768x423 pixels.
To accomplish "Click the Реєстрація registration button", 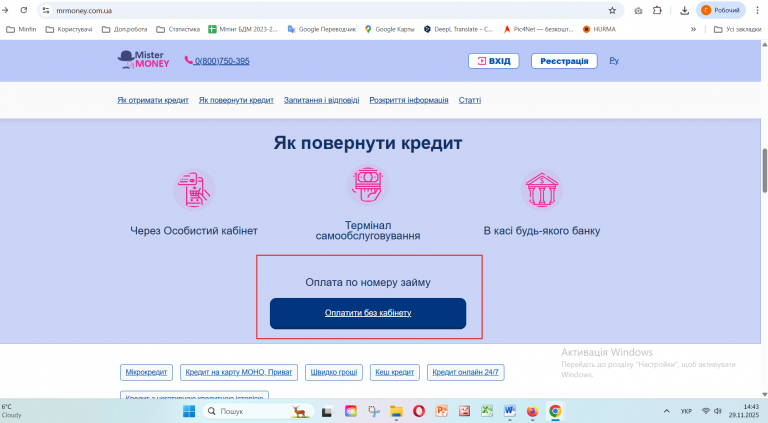I will tap(564, 61).
